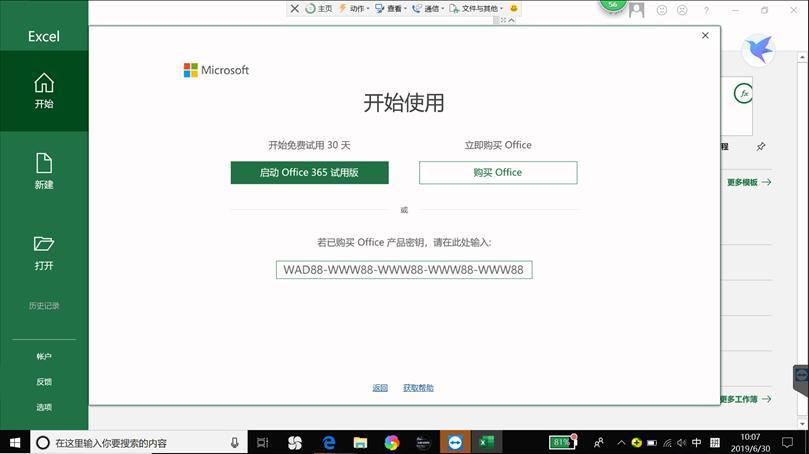This screenshot has height=454, width=809.
Task: Click the taskbar microphone icon
Action: (235, 443)
